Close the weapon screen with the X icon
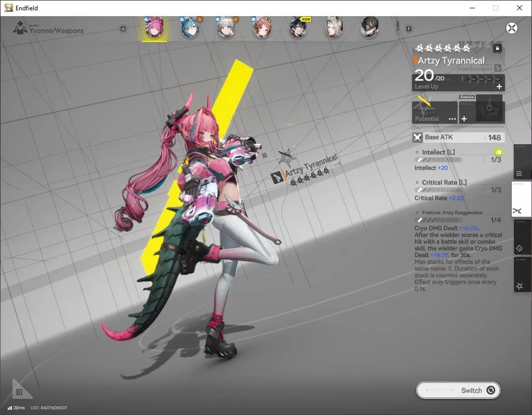 pyautogui.click(x=512, y=28)
